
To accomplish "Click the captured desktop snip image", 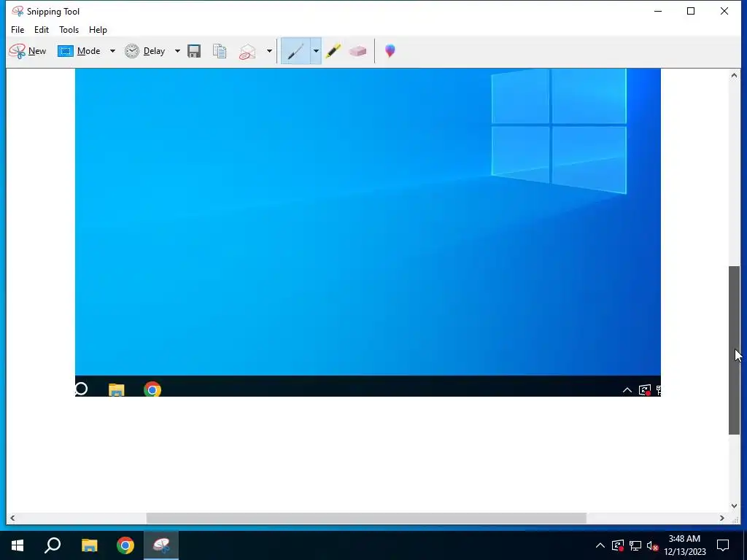I will pos(368,233).
